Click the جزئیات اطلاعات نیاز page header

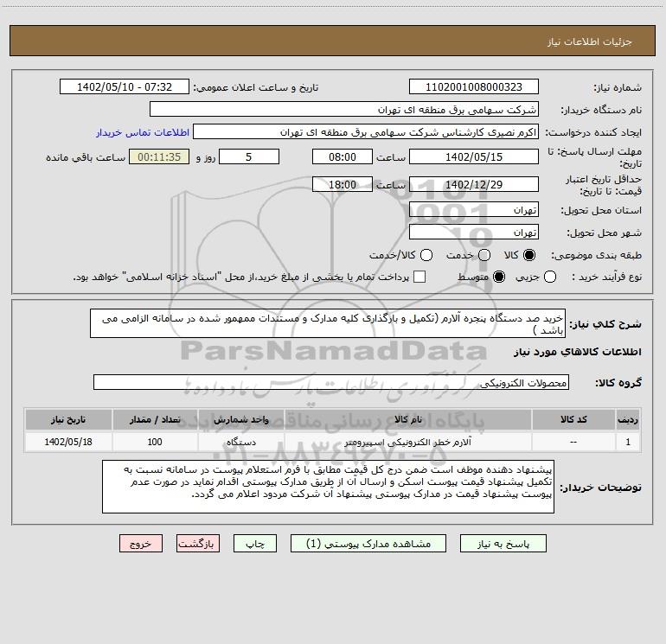tap(590, 41)
